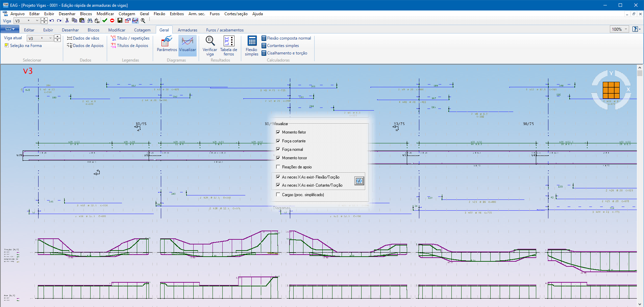Click the Copy icon in the quick toolbar
The height and width of the screenshot is (307, 644).
point(75,21)
